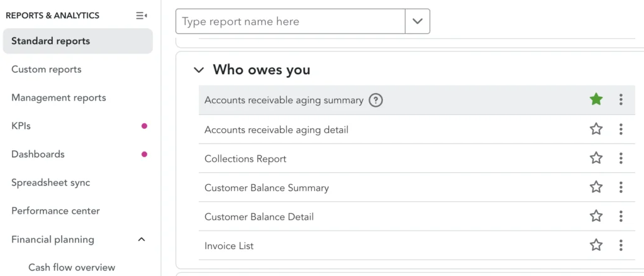The image size is (644, 276).
Task: Collapse the Financial planning group
Action: (142, 240)
